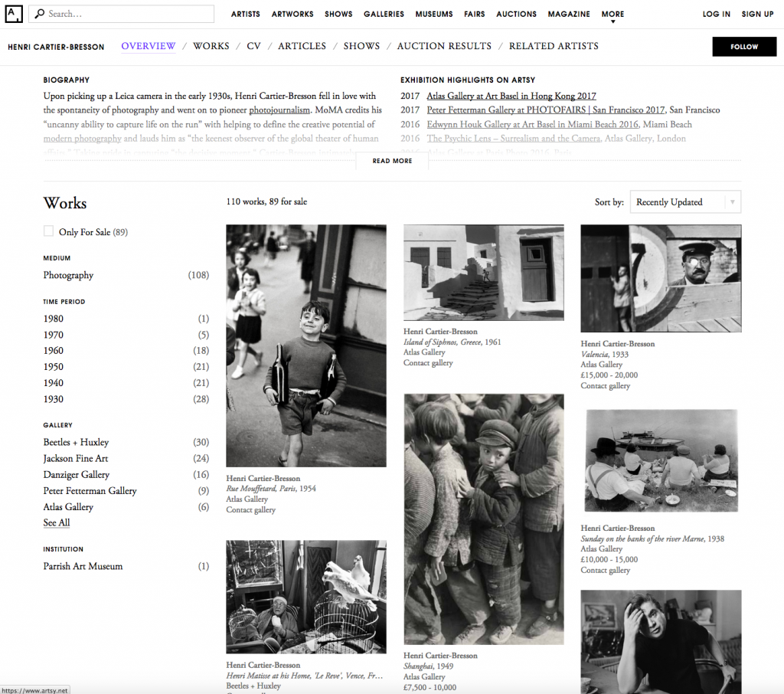
Task: Open the Artists menu
Action: click(x=246, y=14)
